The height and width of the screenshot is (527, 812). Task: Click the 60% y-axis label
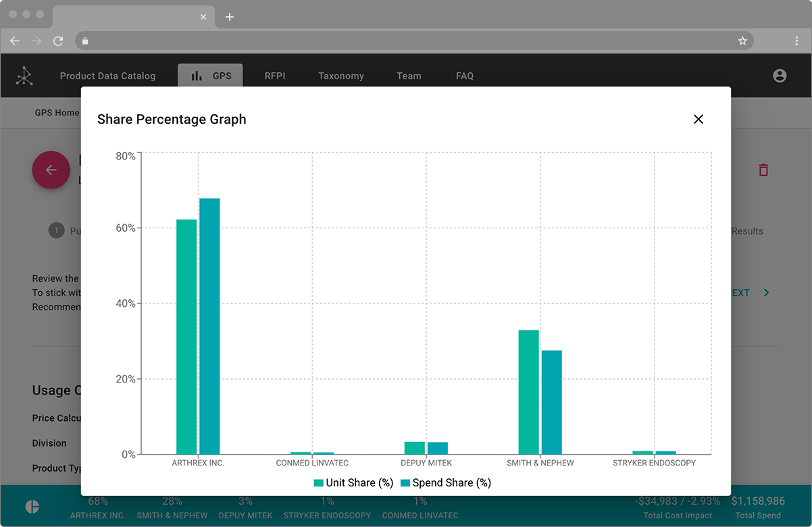(126, 228)
